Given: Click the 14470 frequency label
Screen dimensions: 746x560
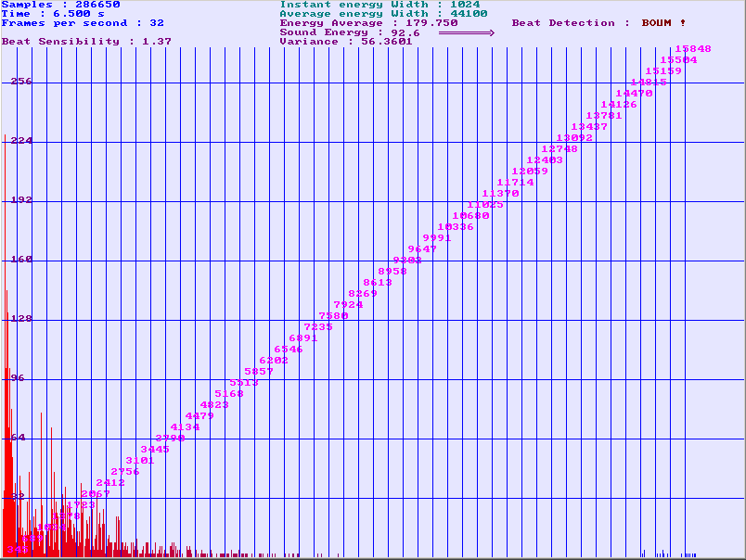Looking at the screenshot, I should pyautogui.click(x=635, y=94).
